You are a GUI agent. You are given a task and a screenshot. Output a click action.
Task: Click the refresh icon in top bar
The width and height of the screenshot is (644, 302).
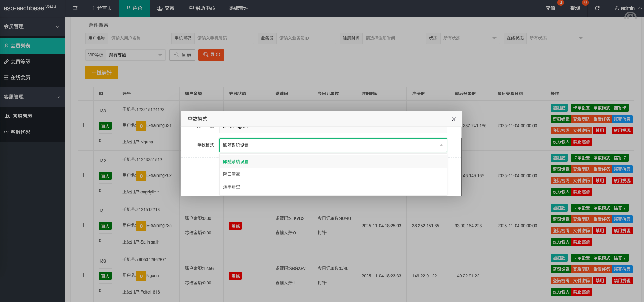point(597,8)
